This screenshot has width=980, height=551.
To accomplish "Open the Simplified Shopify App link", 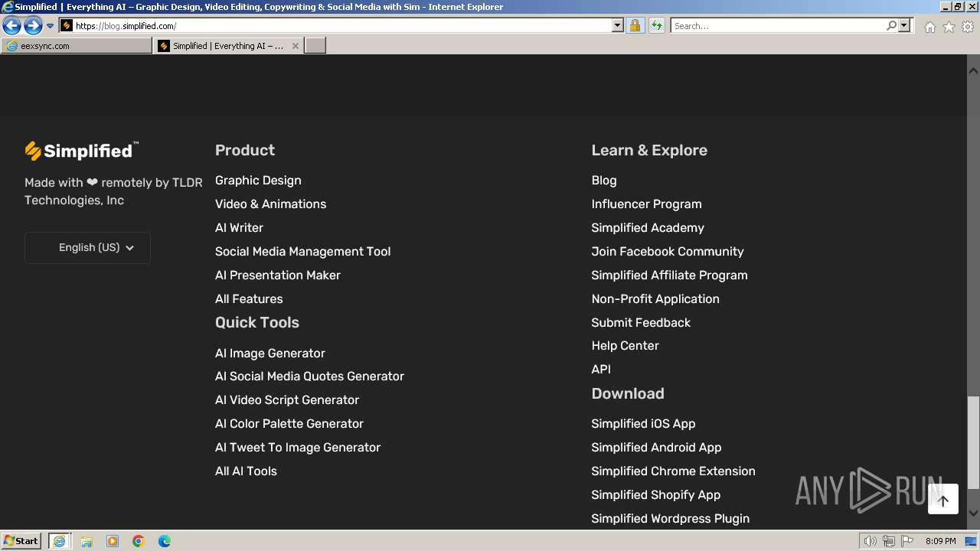I will (655, 495).
